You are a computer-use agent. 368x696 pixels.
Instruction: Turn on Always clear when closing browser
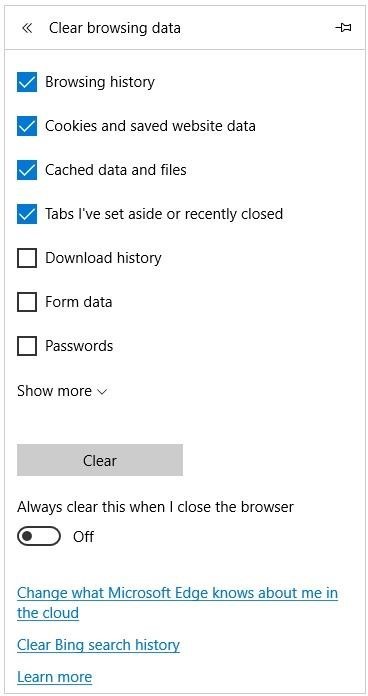39,536
